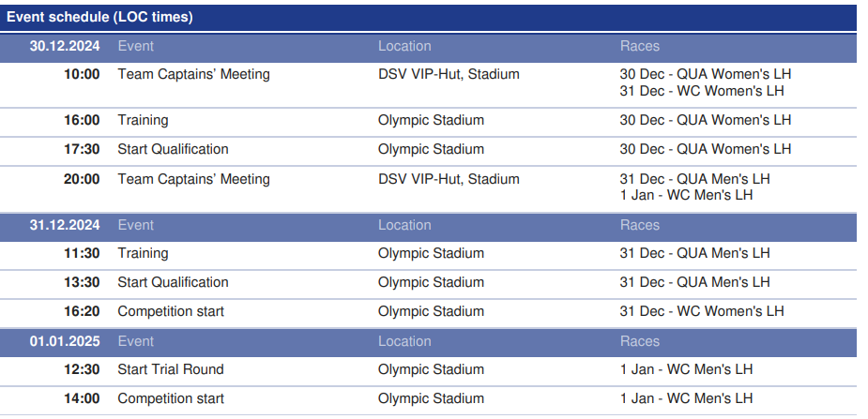Click Olympic Stadium in the 14:00 row

click(431, 398)
